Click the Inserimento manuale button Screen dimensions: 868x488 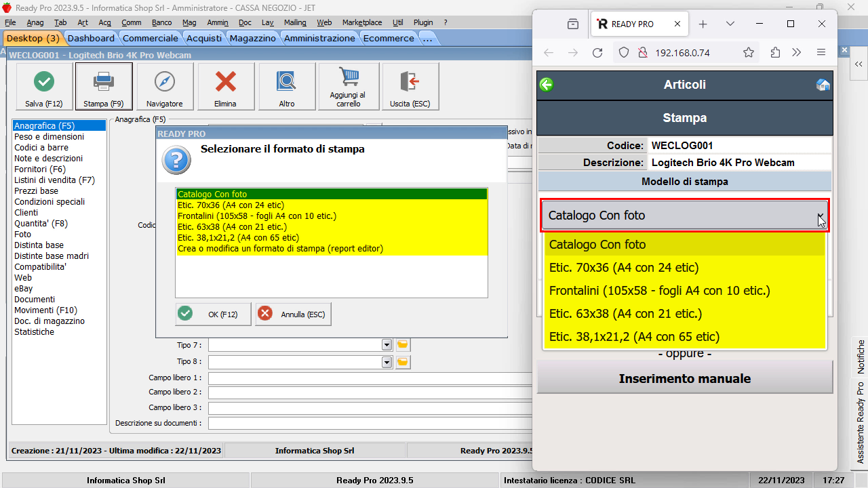click(685, 378)
